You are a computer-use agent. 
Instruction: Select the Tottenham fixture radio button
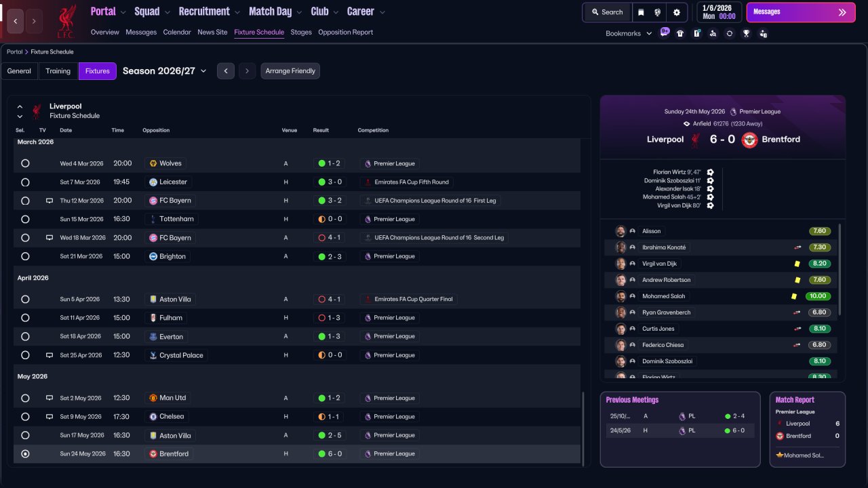coord(25,219)
